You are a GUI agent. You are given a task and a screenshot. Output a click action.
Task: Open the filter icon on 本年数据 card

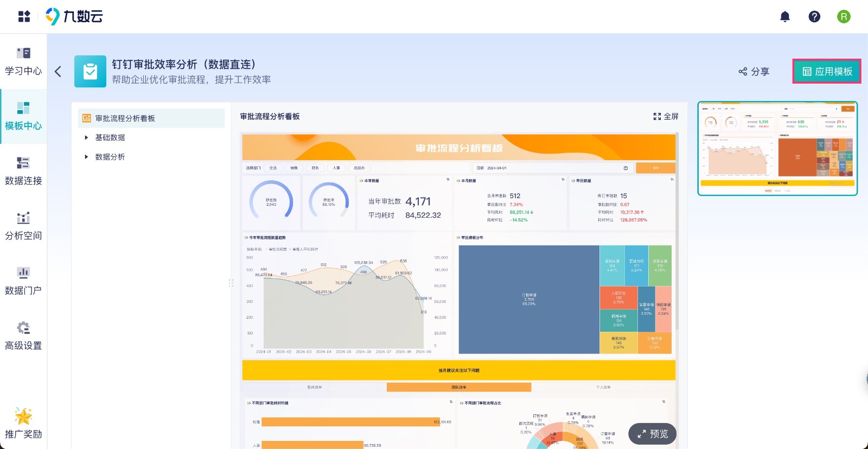(448, 179)
